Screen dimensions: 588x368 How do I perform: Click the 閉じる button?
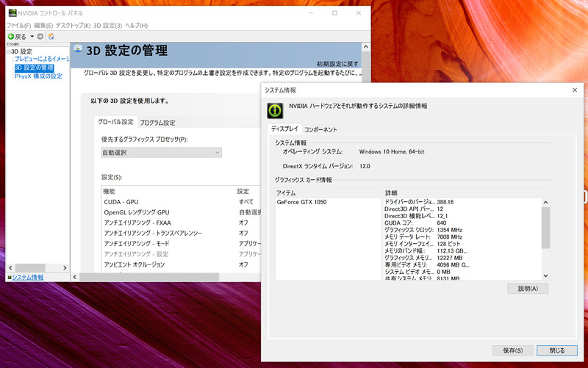point(557,350)
